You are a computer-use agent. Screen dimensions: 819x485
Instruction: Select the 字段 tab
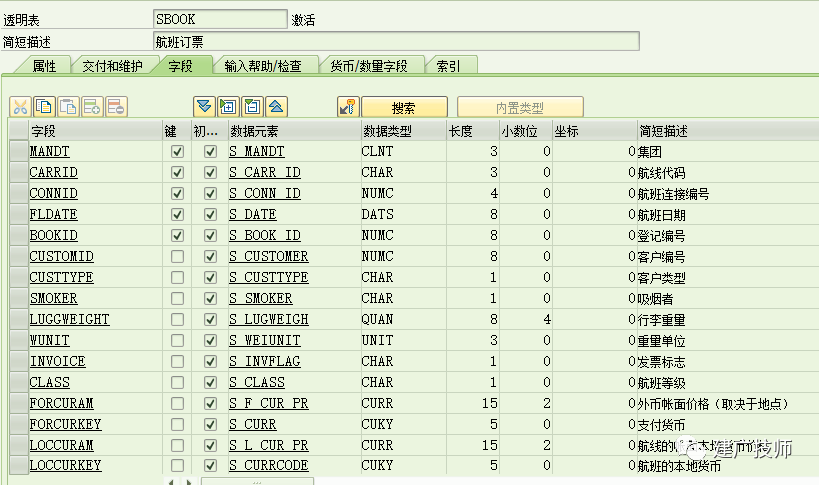click(181, 66)
